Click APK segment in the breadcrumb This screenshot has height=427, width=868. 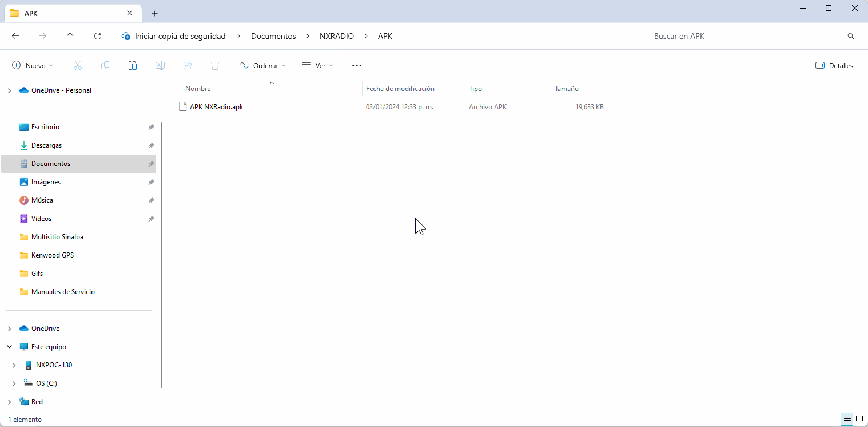tap(385, 36)
